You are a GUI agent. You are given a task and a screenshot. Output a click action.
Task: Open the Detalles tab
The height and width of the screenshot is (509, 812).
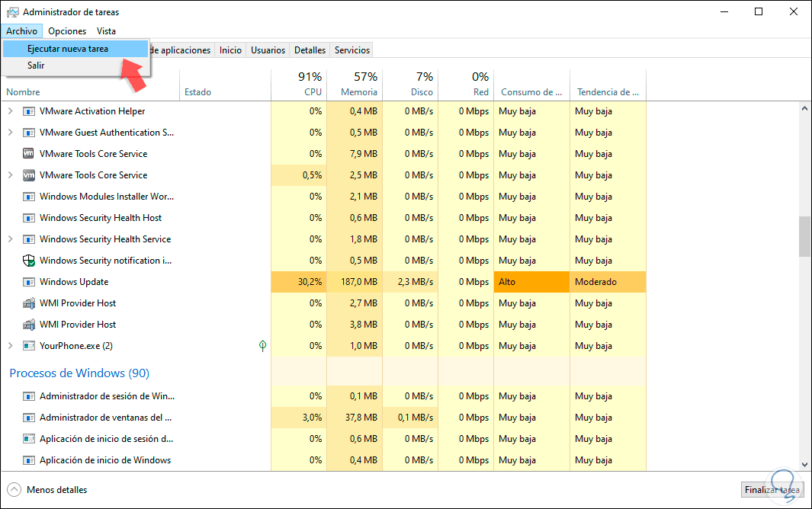tap(310, 50)
